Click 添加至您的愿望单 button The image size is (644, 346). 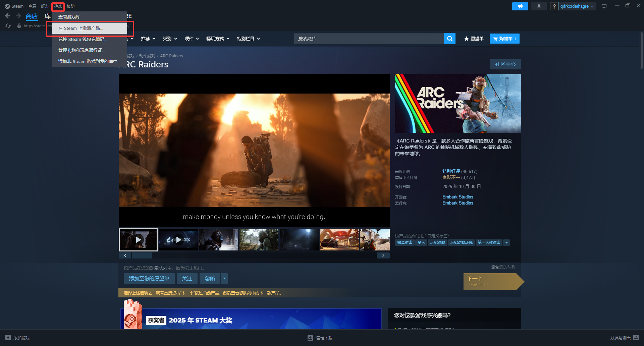(x=149, y=278)
